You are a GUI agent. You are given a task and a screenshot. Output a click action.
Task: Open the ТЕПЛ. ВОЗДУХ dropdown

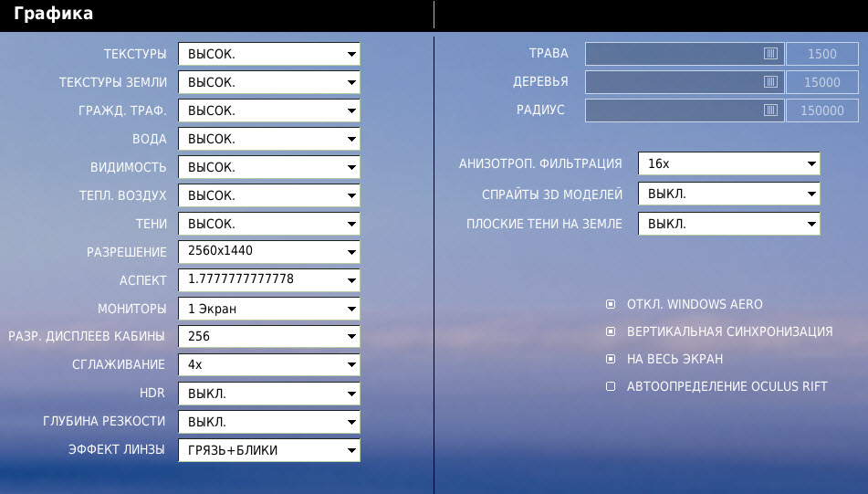(269, 194)
